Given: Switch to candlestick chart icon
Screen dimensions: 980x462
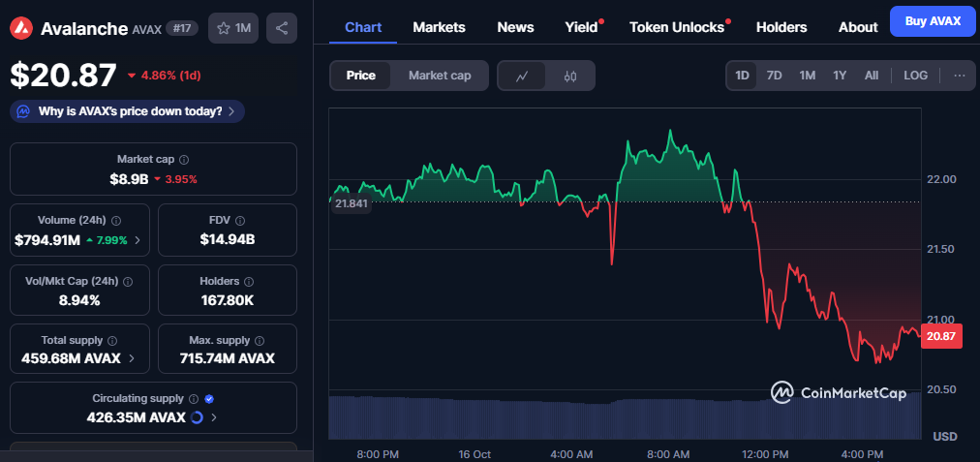Looking at the screenshot, I should click(x=570, y=77).
